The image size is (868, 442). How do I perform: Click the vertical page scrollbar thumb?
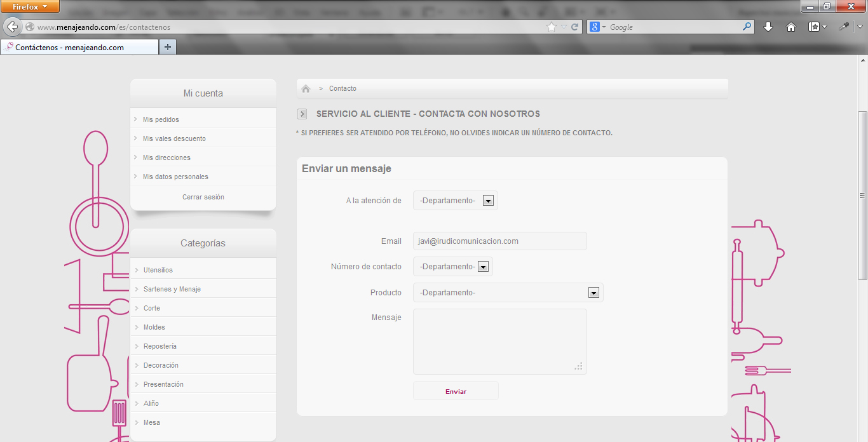click(x=862, y=196)
